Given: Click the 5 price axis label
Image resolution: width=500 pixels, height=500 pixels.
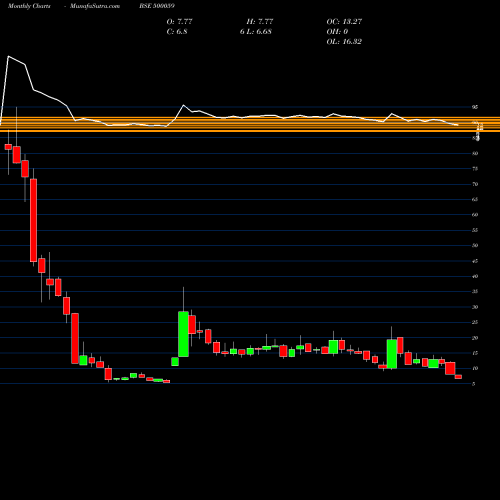Looking at the screenshot, I should pos(474,384).
